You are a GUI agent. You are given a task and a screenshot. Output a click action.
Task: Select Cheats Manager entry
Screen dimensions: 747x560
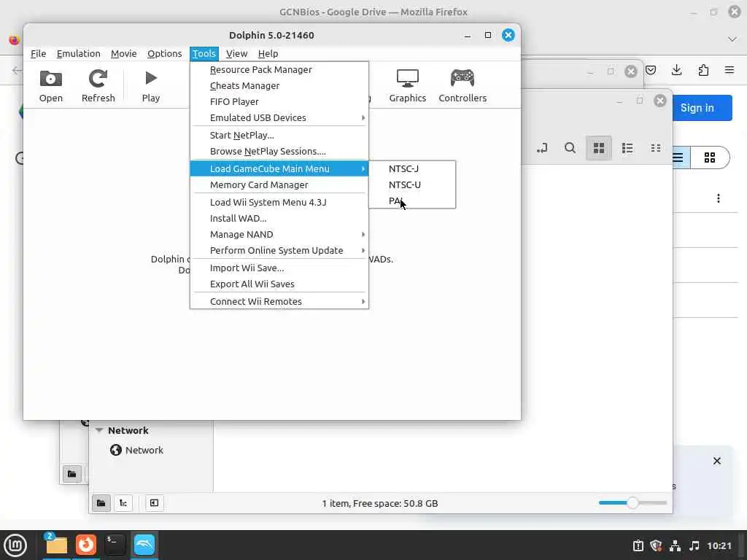(x=279, y=86)
